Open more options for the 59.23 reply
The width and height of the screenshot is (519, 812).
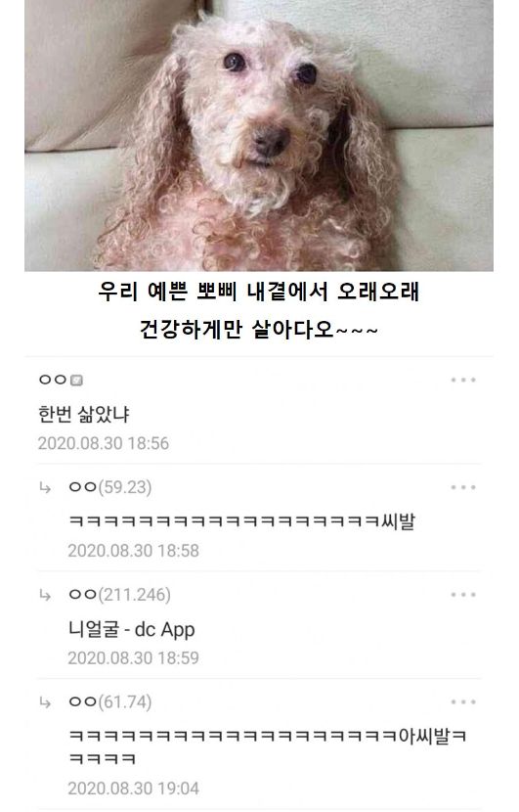click(x=462, y=487)
